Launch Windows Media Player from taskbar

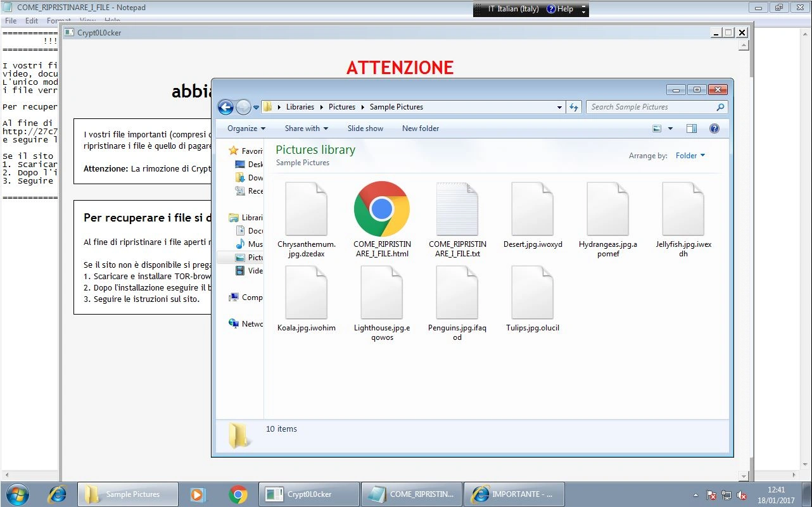pyautogui.click(x=198, y=494)
